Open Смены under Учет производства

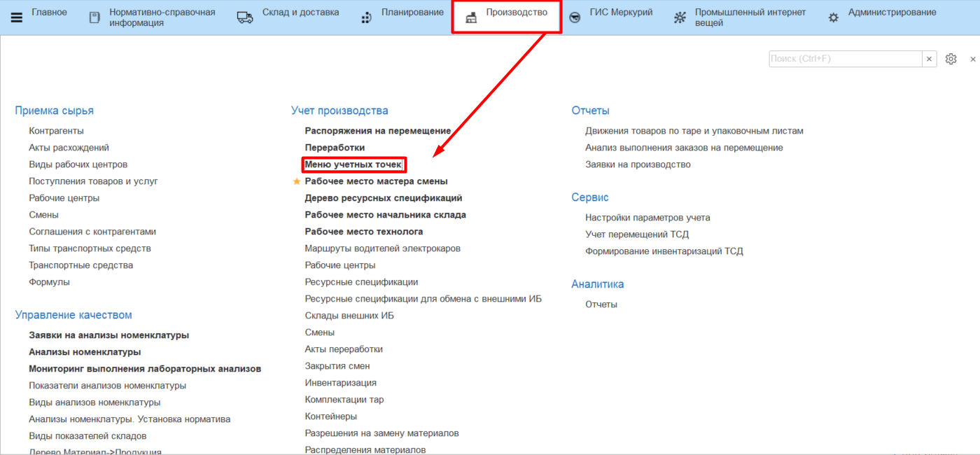[320, 332]
